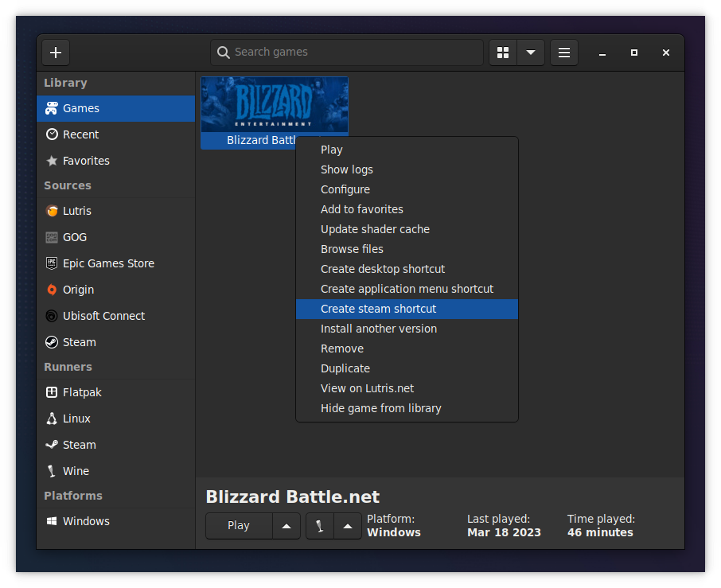Click the Favorites star icon
The image size is (721, 588).
click(52, 161)
